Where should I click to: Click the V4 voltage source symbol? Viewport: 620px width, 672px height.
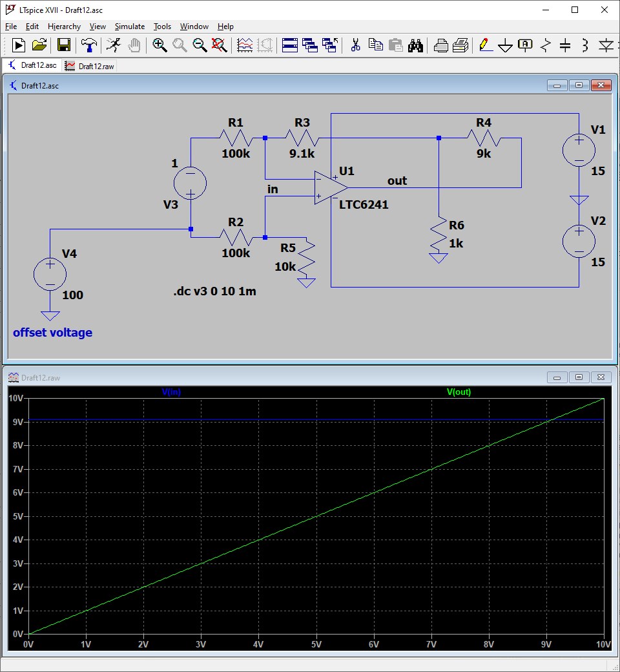tap(50, 274)
